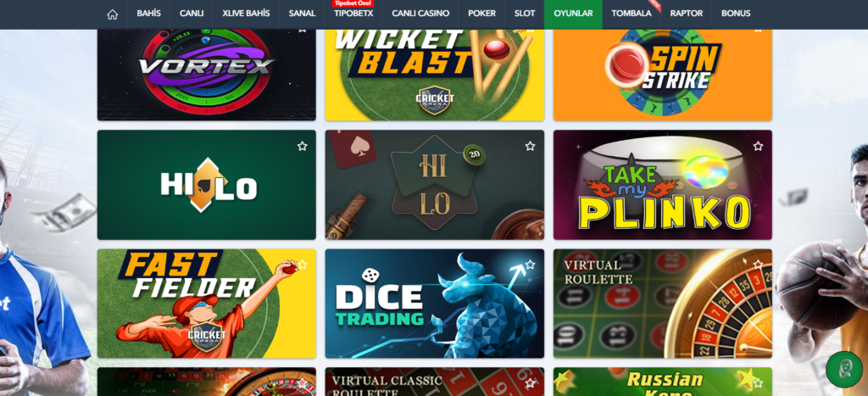Image resolution: width=868 pixels, height=396 pixels.
Task: Open the live support chat icon
Action: click(843, 370)
